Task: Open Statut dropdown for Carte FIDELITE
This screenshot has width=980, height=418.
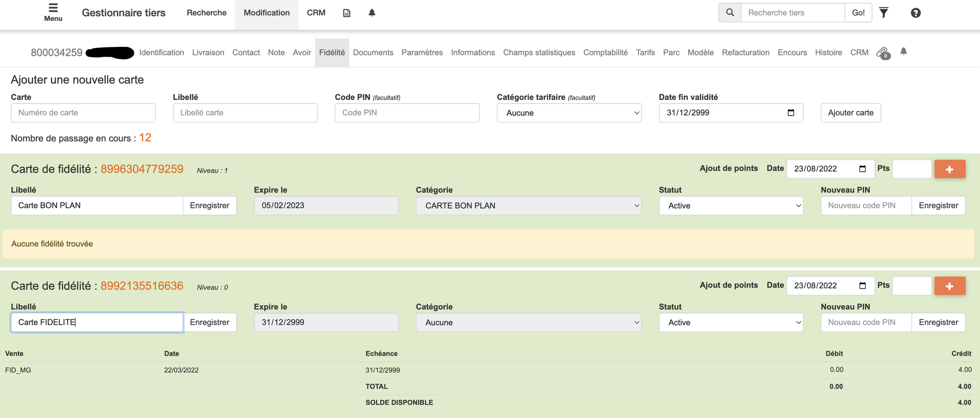Action: pyautogui.click(x=731, y=323)
